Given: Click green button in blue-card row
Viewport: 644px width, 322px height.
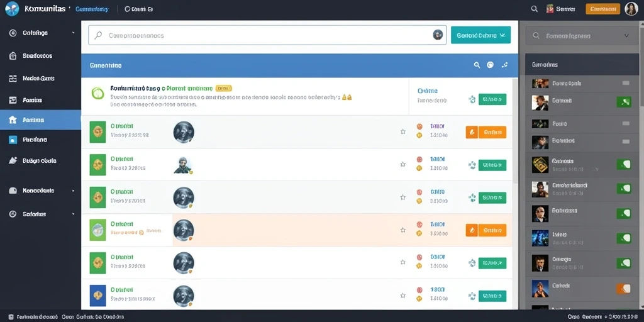Looking at the screenshot, I should pos(492,296).
